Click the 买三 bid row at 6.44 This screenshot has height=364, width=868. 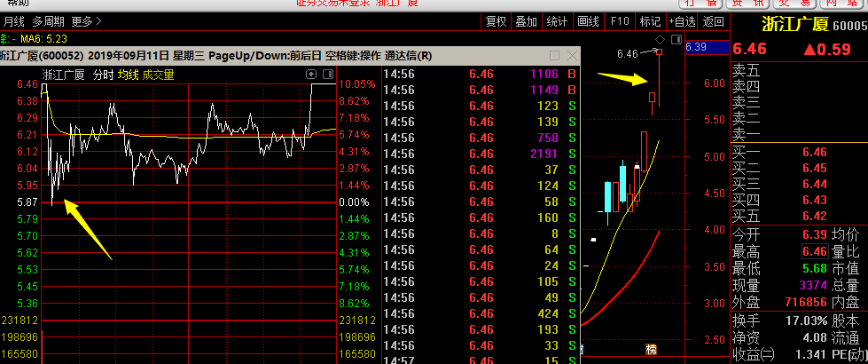[x=800, y=184]
